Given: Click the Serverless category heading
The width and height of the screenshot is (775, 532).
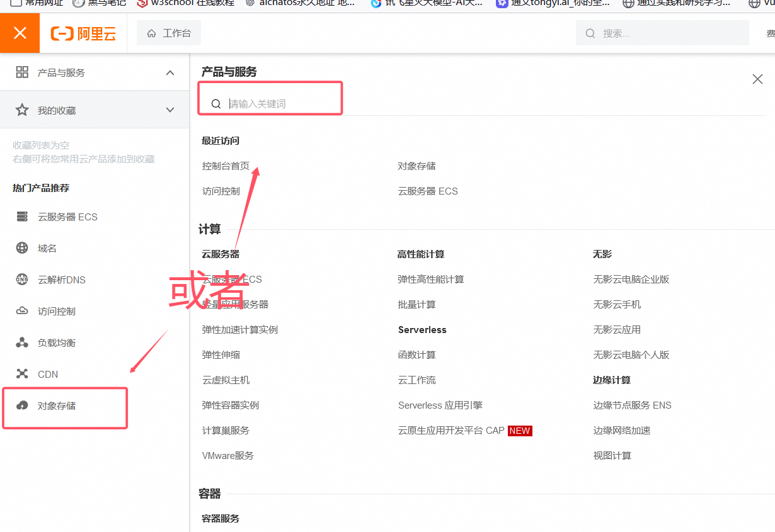Looking at the screenshot, I should 422,330.
